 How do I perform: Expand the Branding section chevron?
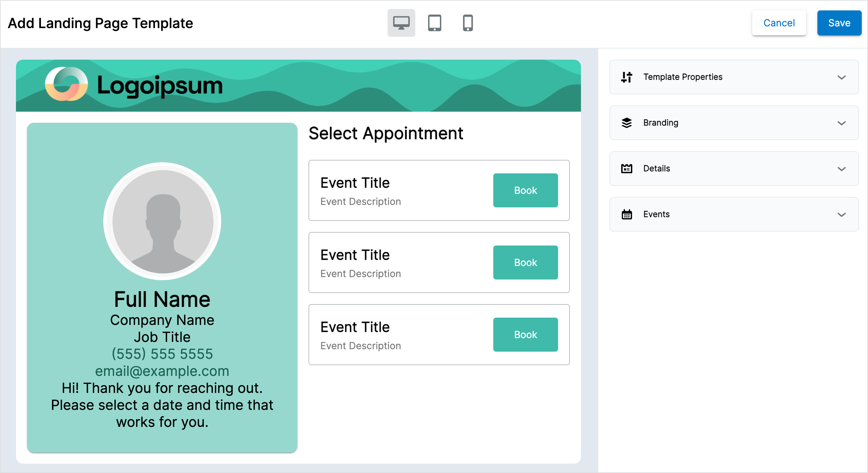coord(841,123)
